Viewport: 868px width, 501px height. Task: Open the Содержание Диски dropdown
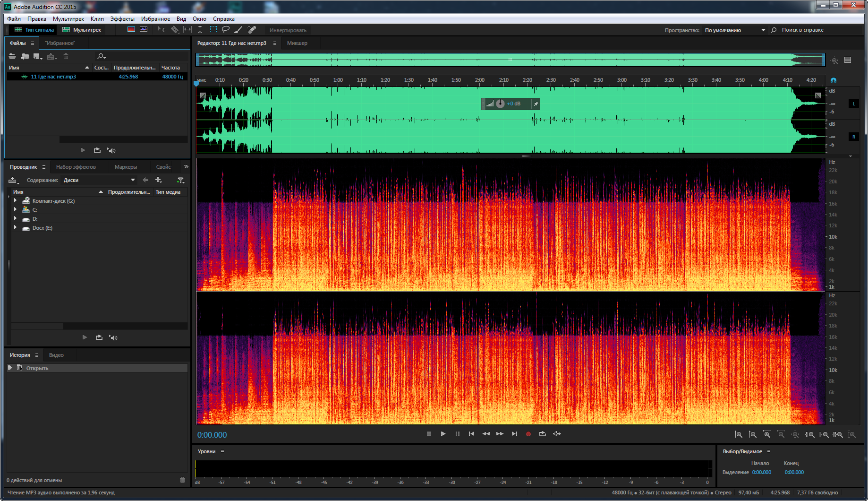pyautogui.click(x=99, y=180)
